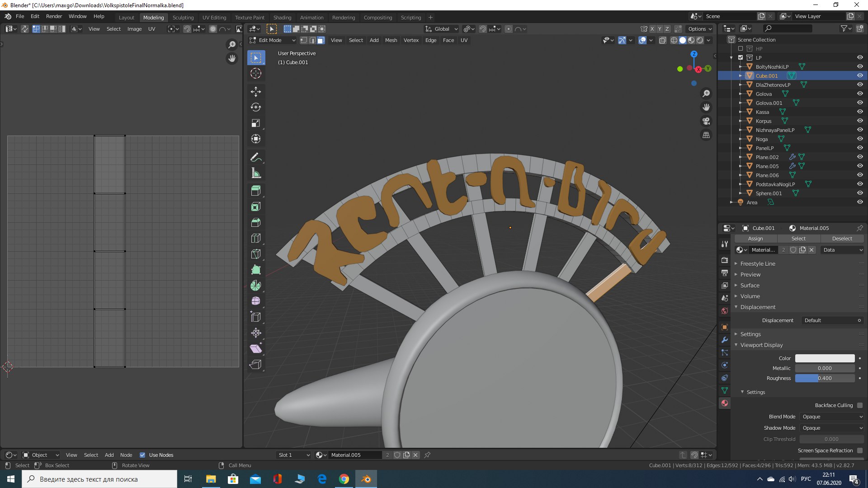Open Global transform orientation dropdown
Viewport: 868px width, 488px height.
click(442, 29)
